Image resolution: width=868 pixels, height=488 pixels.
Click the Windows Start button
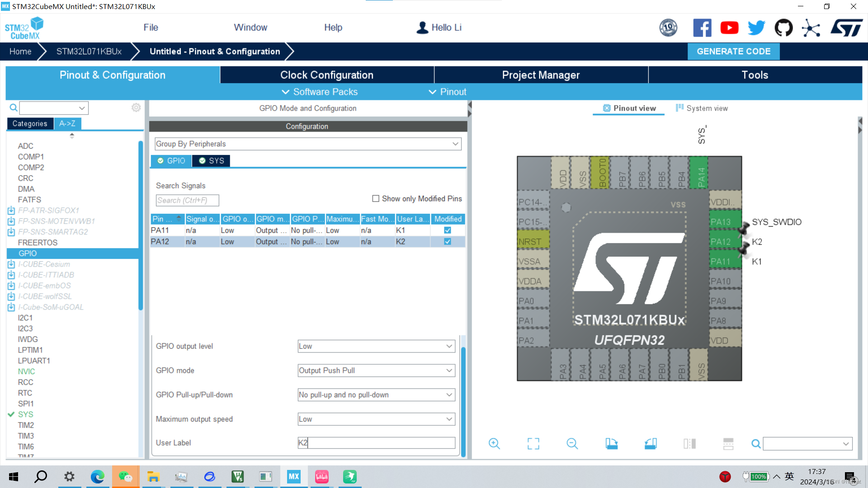point(14,477)
